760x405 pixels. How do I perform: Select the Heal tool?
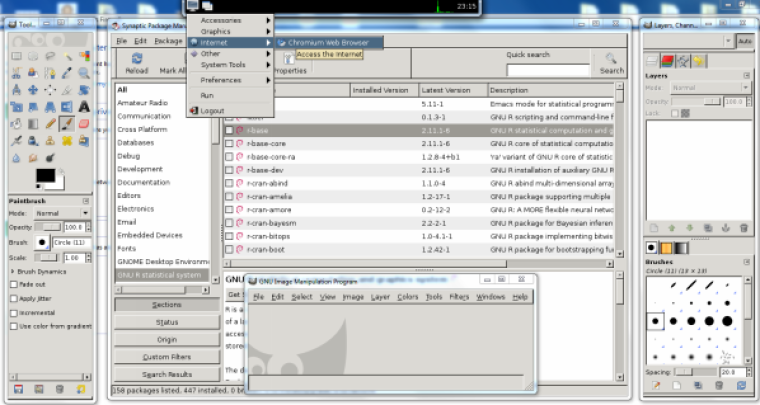67,140
